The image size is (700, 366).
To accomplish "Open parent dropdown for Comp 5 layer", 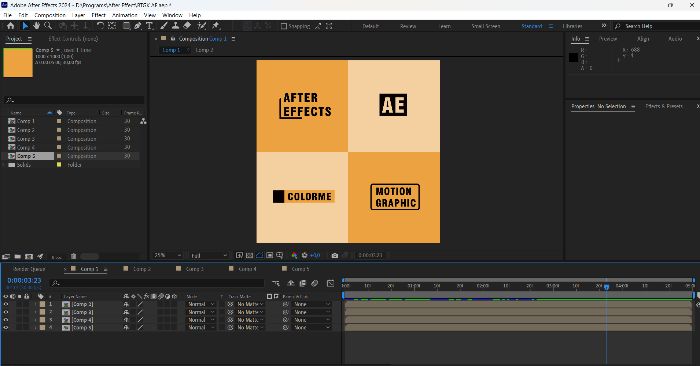I will click(x=312, y=328).
